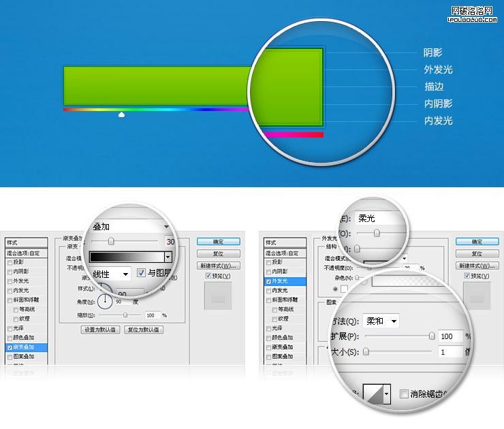Click the 缩放 value field showing 100
This screenshot has height=429, width=504.
[x=153, y=315]
